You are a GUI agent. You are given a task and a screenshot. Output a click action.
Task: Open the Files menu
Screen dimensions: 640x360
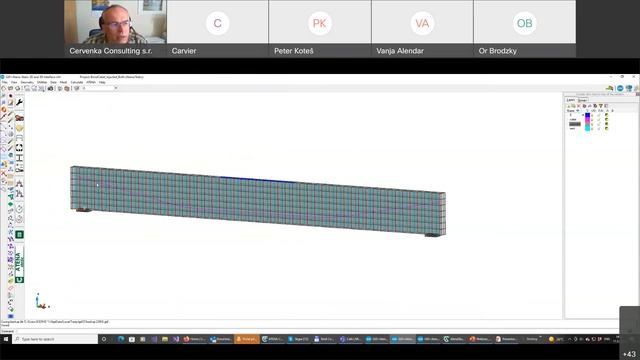[x=4, y=82]
